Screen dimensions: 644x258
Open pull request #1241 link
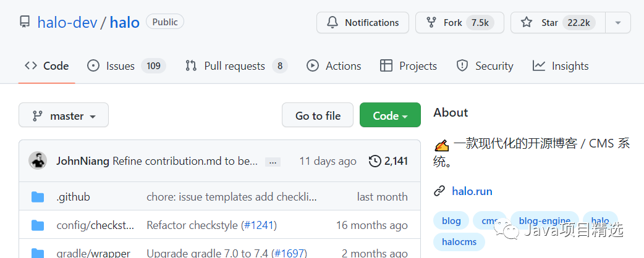tap(259, 225)
